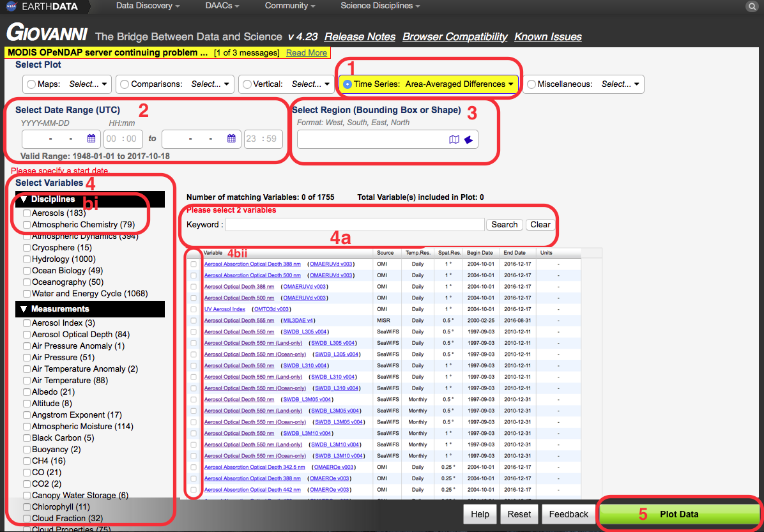Check the Aerosols discipline checkbox
This screenshot has height=532, width=764.
27,213
